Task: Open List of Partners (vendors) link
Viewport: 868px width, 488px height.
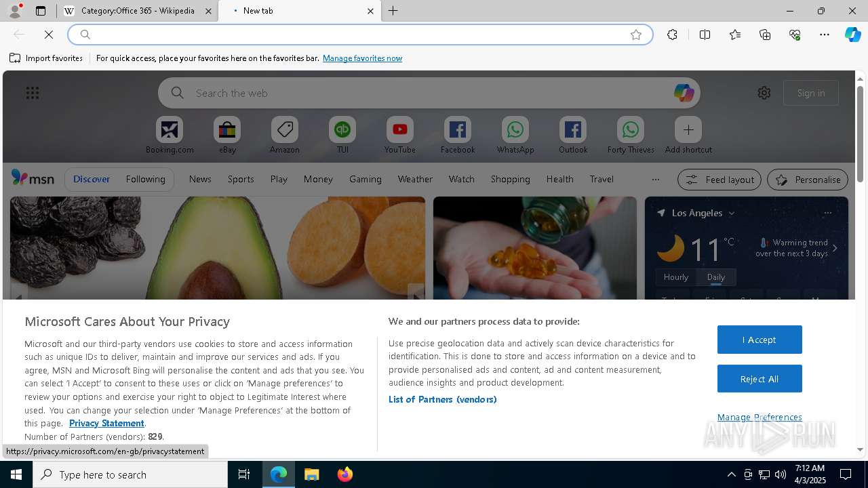Action: coord(442,399)
